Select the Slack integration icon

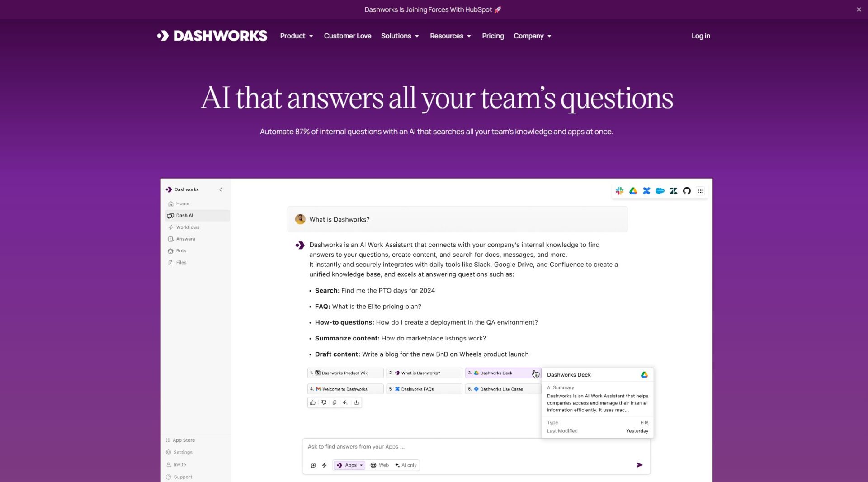[619, 190]
